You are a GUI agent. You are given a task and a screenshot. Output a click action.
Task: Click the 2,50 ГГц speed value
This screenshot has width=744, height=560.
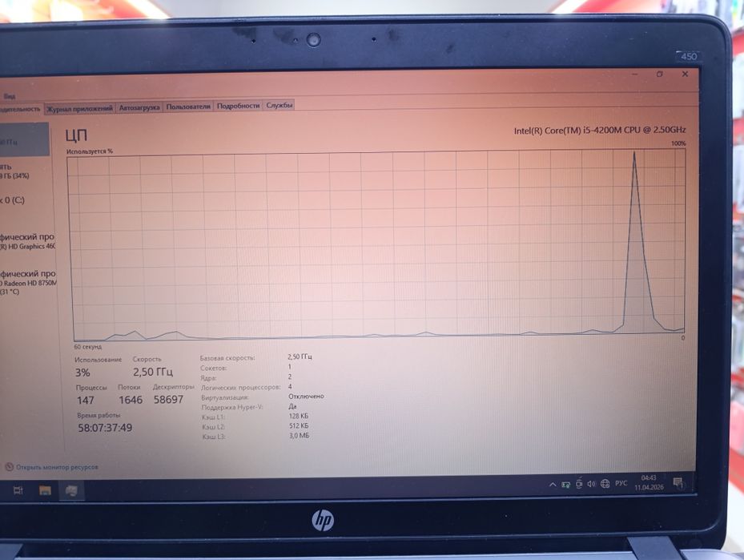153,372
